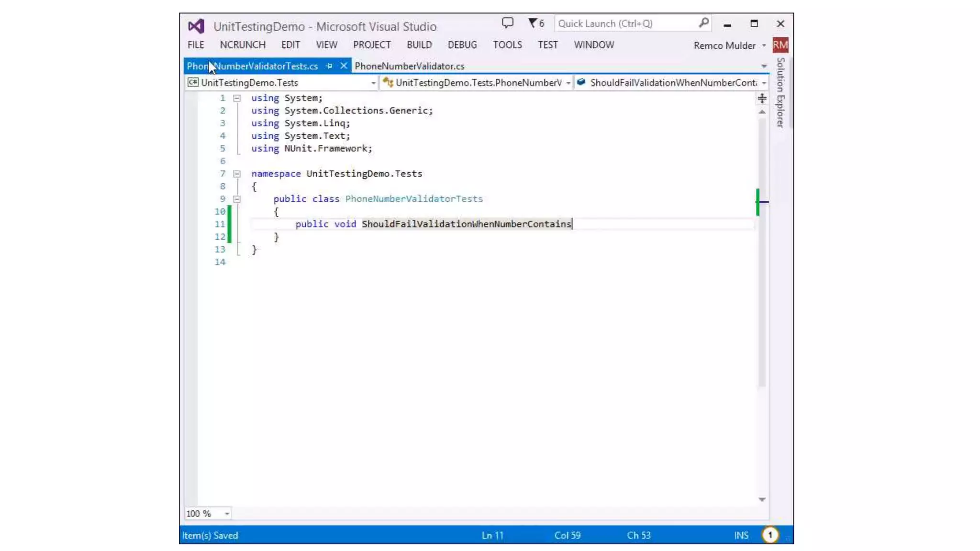Open the ShouldFailValidation member dropdown

764,83
